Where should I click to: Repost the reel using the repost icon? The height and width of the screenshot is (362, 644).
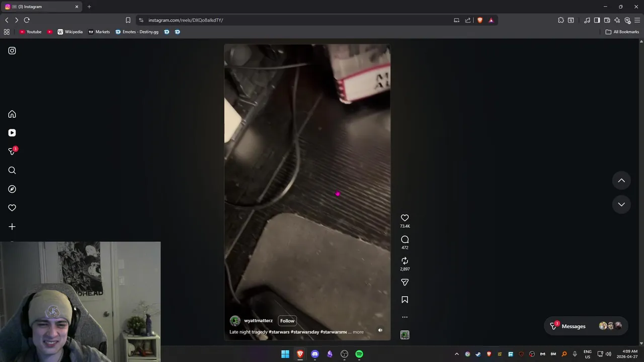tap(405, 260)
